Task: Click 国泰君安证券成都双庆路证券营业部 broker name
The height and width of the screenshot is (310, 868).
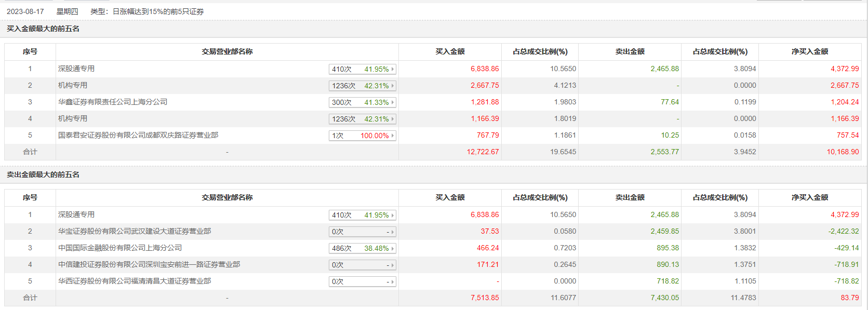Action: click(x=138, y=135)
